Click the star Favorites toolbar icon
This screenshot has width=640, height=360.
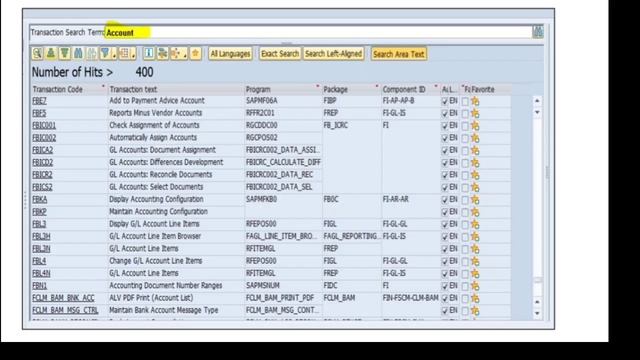196,53
